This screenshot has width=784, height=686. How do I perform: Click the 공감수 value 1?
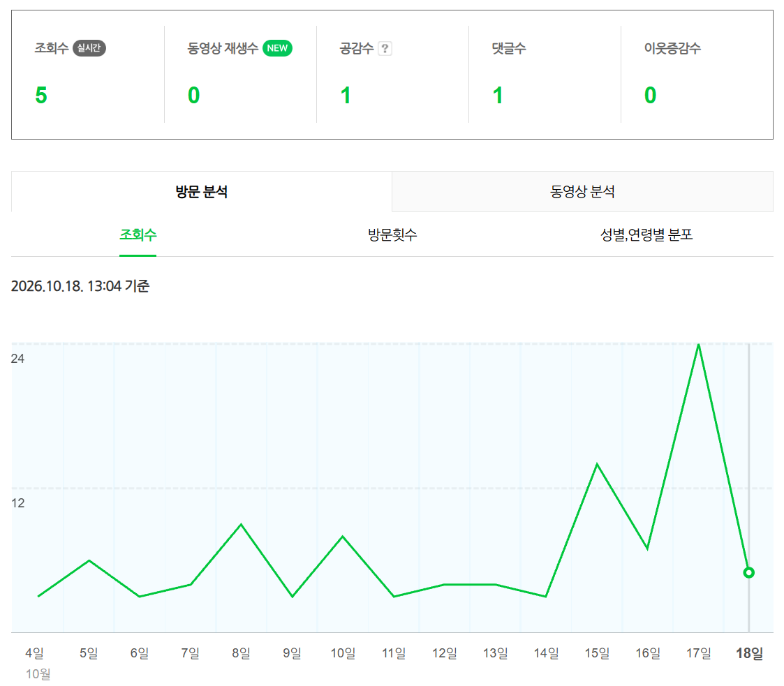tap(346, 96)
